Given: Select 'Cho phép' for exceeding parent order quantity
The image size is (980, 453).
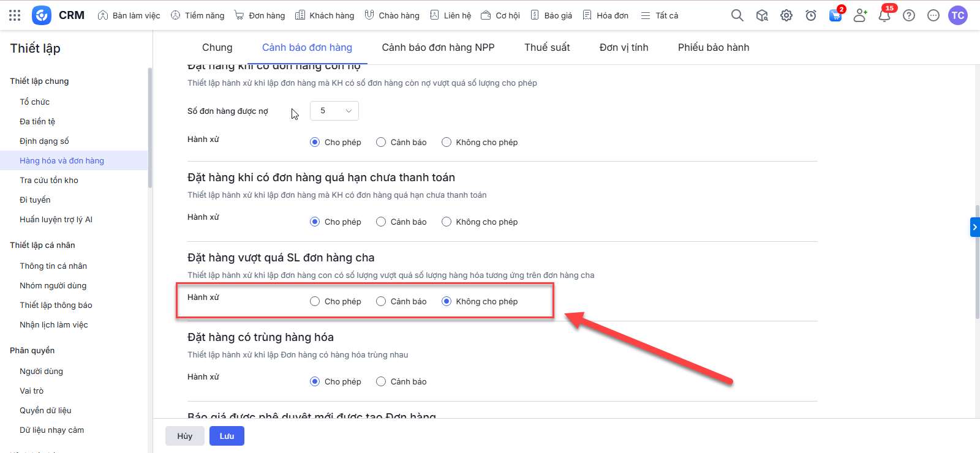Looking at the screenshot, I should (315, 301).
